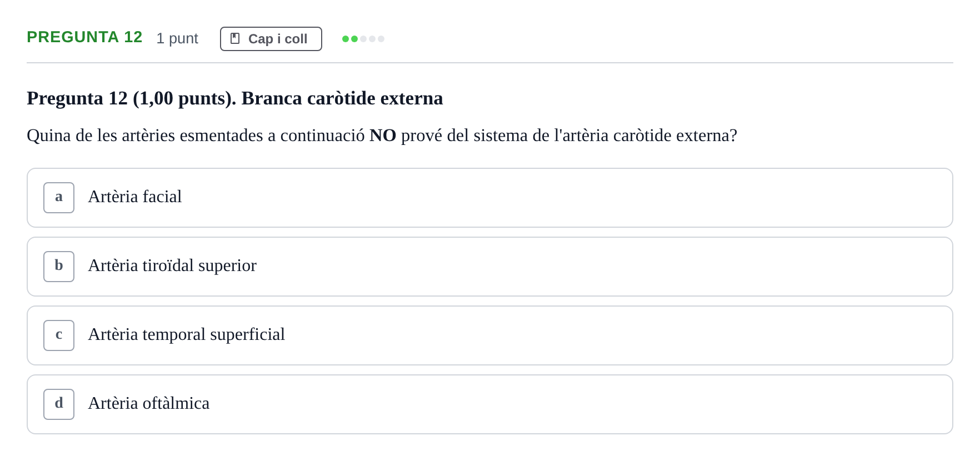Click the Branca caròtide externa question title
This screenshot has width=980, height=461.
tap(235, 98)
